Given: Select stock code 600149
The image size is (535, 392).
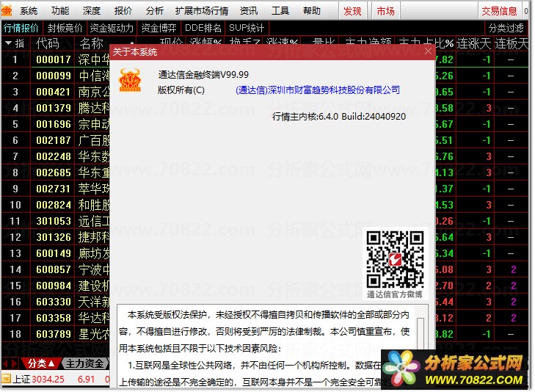Looking at the screenshot, I should [x=54, y=253].
